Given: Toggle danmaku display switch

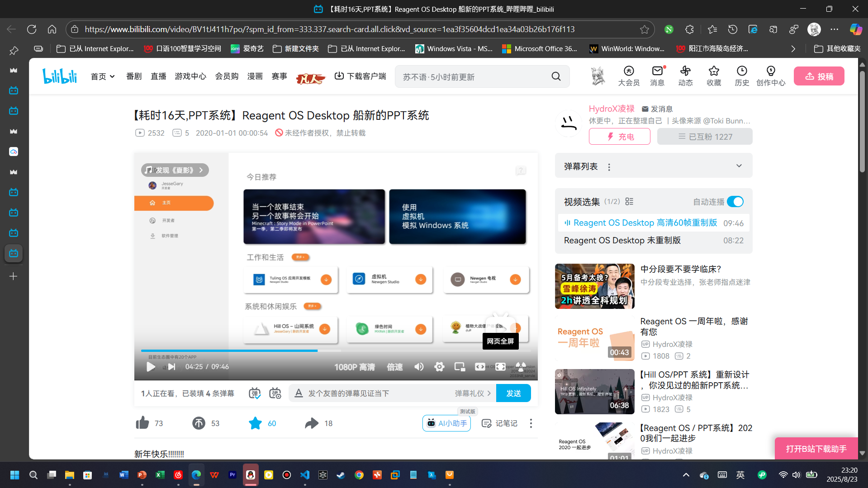Looking at the screenshot, I should click(x=255, y=393).
